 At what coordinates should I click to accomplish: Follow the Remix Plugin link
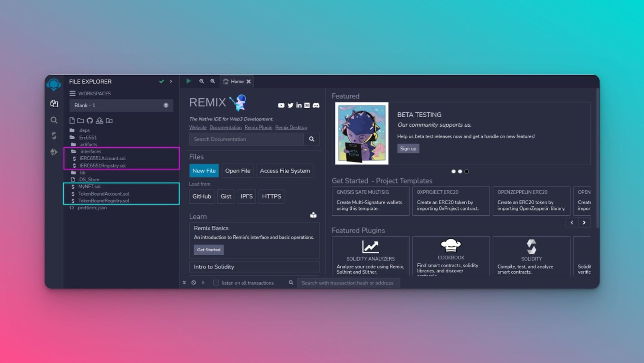pyautogui.click(x=258, y=127)
